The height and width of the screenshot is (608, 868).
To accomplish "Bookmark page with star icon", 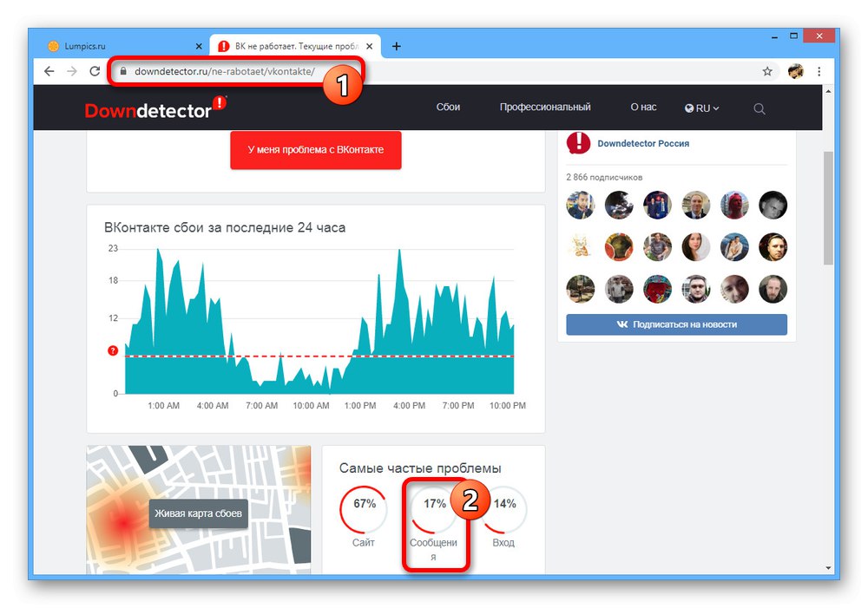I will (767, 71).
